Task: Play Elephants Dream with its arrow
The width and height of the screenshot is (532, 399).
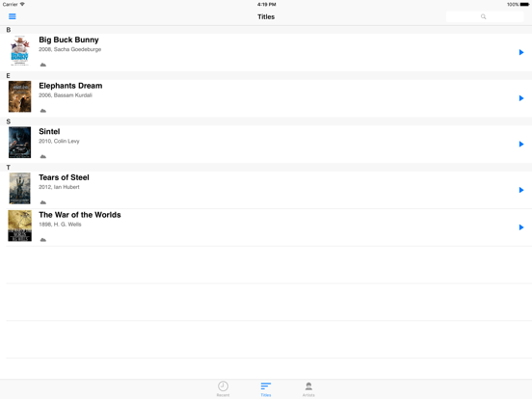Action: pyautogui.click(x=521, y=98)
